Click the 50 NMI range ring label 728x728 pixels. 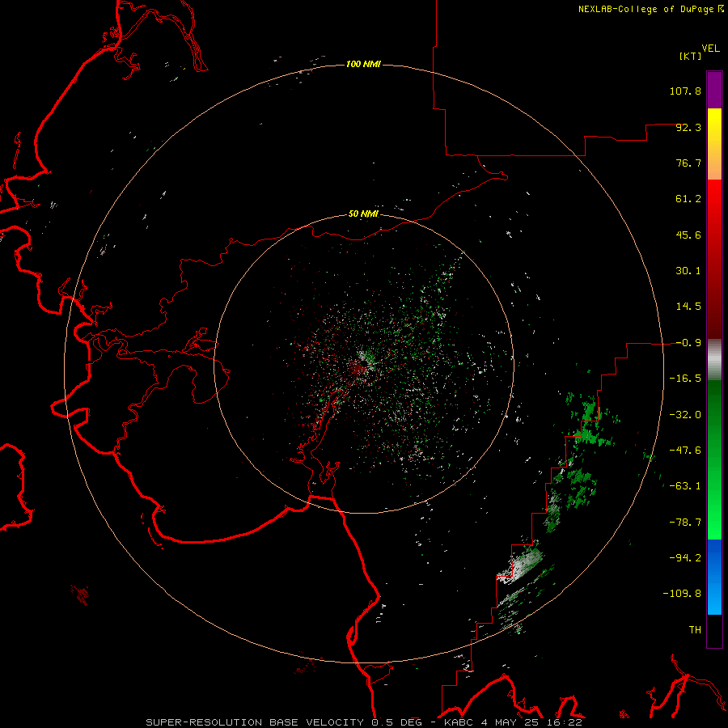363,214
